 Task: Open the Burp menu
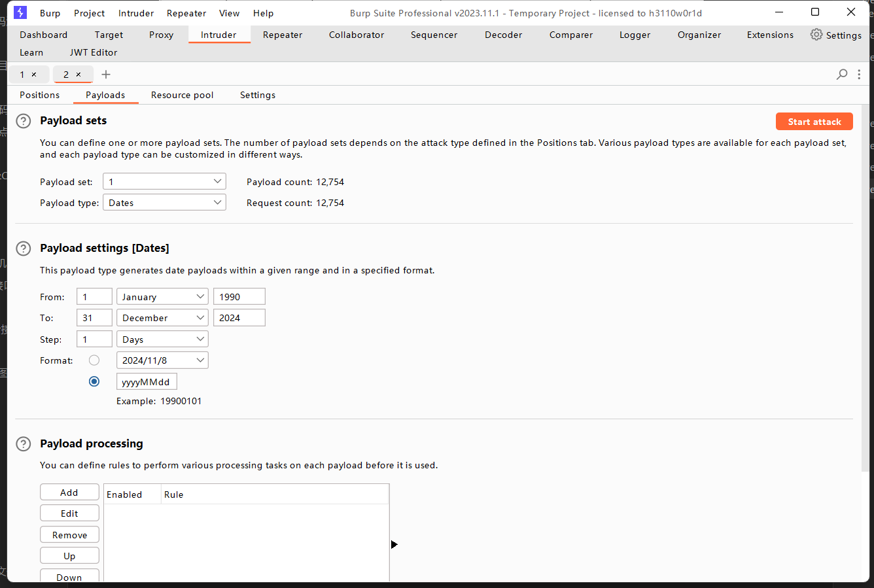[x=50, y=13]
